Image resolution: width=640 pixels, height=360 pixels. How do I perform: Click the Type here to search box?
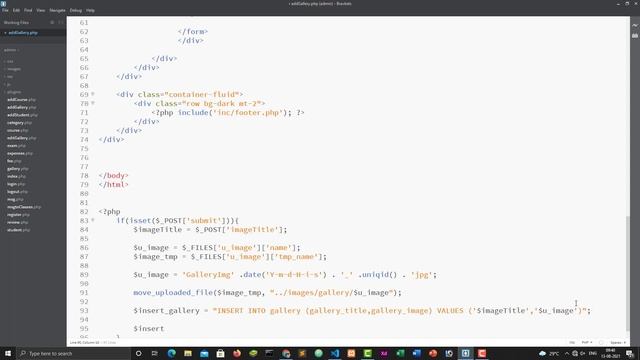[x=73, y=353]
